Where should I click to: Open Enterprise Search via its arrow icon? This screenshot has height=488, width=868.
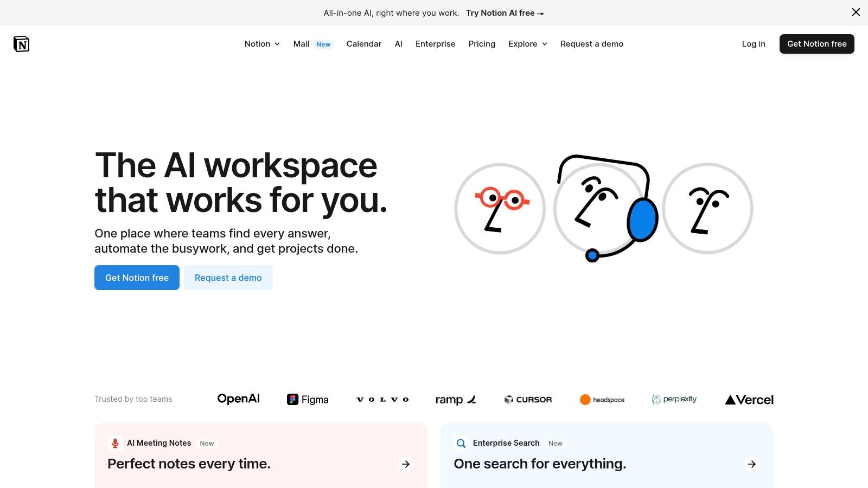tap(751, 464)
